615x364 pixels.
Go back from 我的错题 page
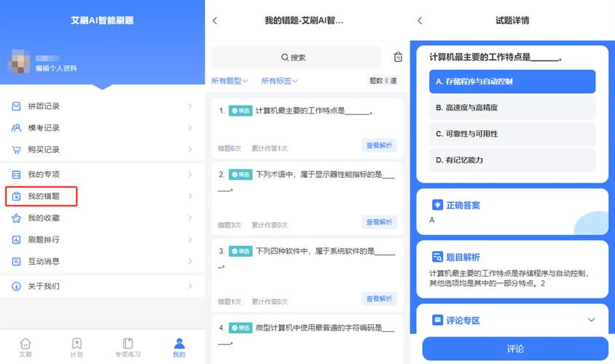tap(215, 21)
